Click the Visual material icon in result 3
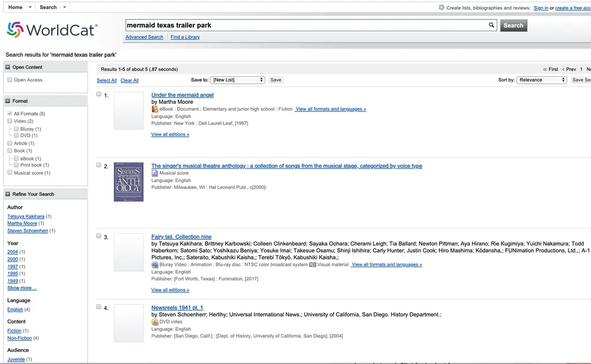The width and height of the screenshot is (591, 364). (x=312, y=265)
